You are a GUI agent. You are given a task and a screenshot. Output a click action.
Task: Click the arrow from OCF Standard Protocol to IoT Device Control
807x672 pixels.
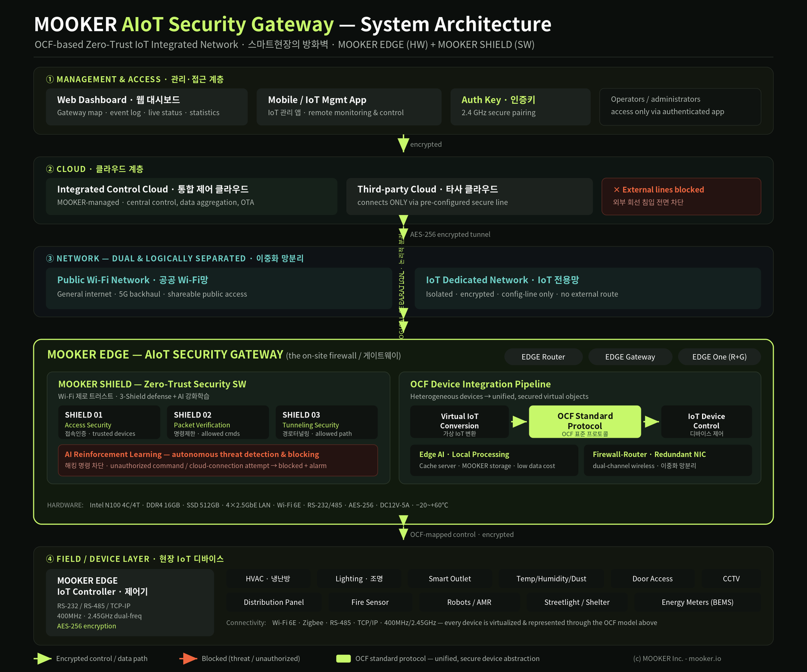coord(651,421)
